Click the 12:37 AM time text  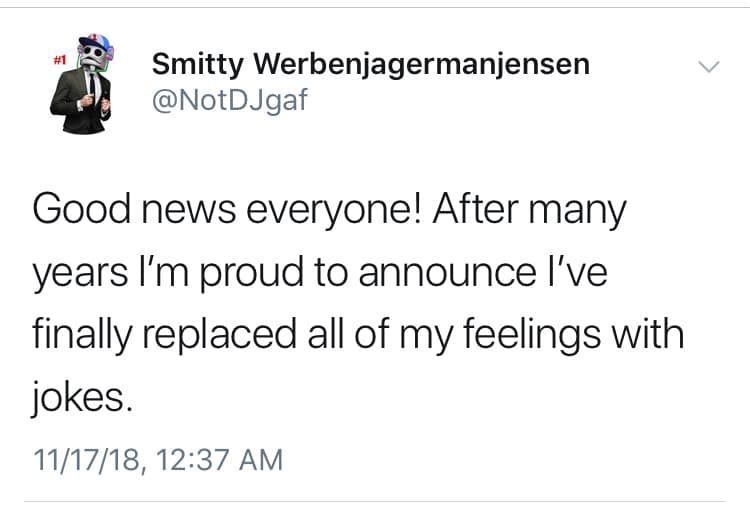pyautogui.click(x=219, y=460)
